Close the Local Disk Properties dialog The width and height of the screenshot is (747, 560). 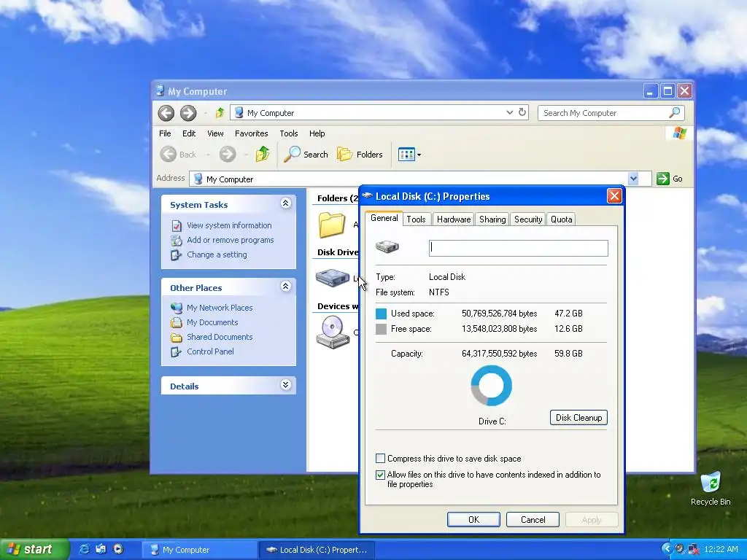point(614,195)
